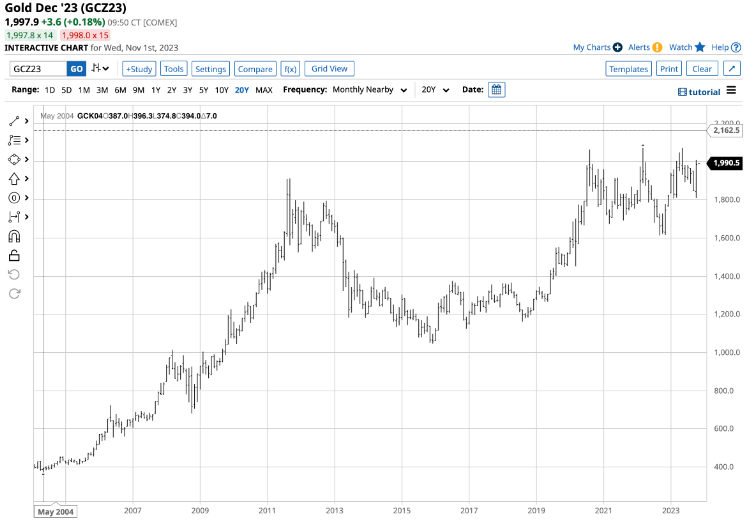Open the chart type bar-style dropdown
This screenshot has height=520, width=751.
pos(101,68)
